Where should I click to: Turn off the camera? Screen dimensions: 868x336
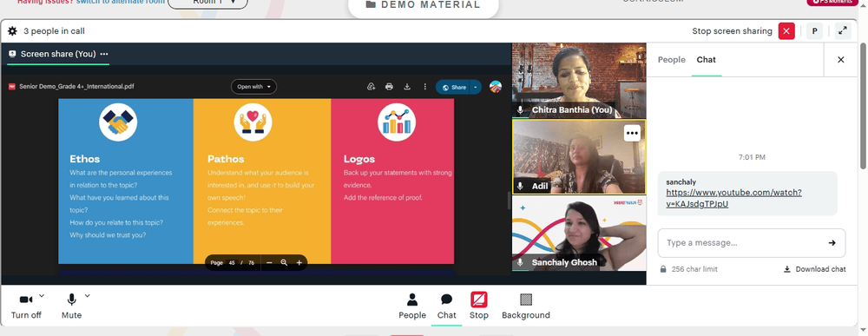pyautogui.click(x=26, y=306)
